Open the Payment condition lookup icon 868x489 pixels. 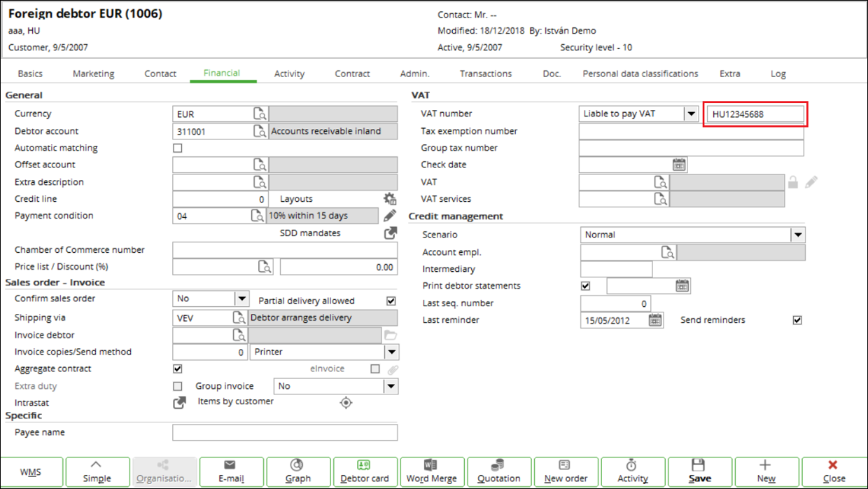pyautogui.click(x=258, y=216)
